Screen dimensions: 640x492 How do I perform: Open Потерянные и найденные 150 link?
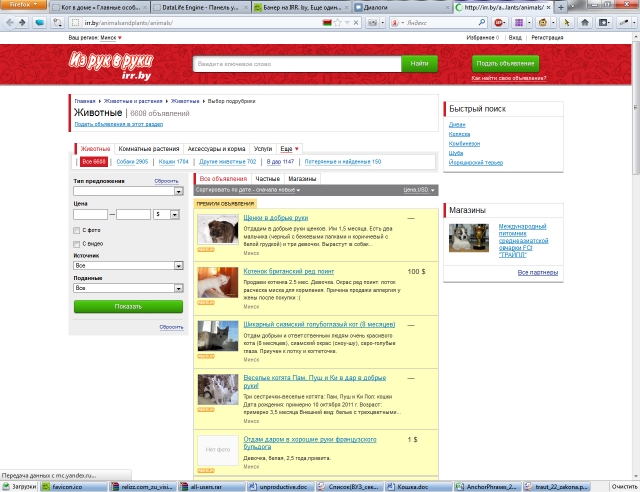(343, 162)
